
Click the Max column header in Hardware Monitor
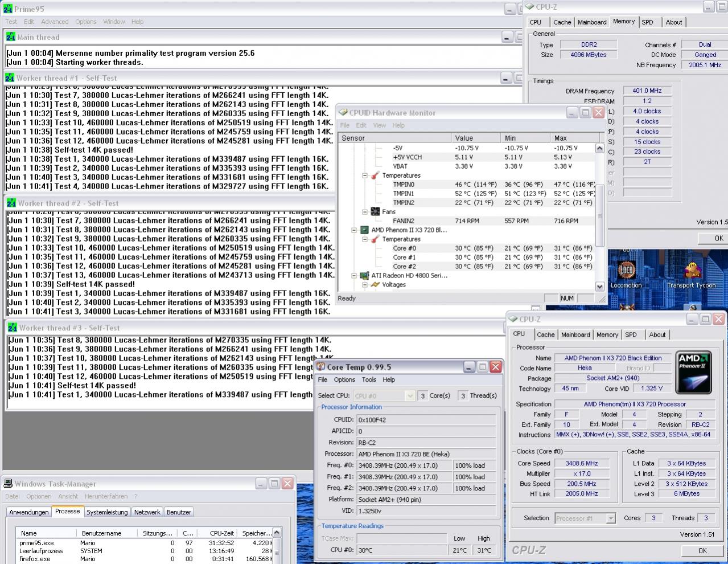coord(575,138)
